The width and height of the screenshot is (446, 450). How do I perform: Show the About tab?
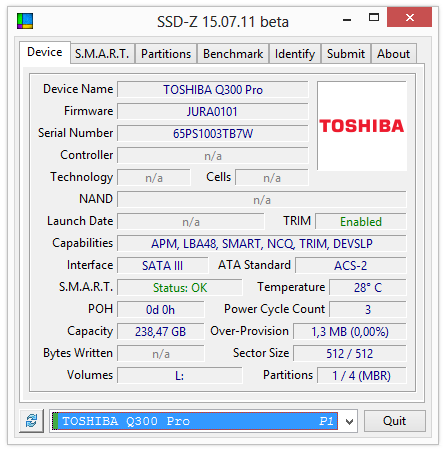point(393,54)
